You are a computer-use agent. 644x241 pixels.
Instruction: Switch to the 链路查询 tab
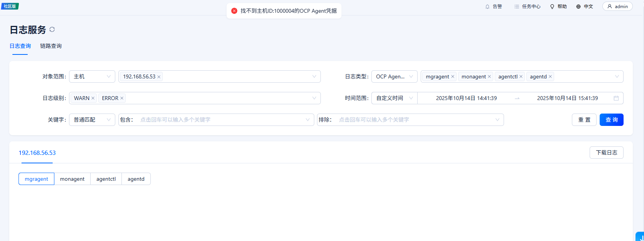tap(51, 46)
